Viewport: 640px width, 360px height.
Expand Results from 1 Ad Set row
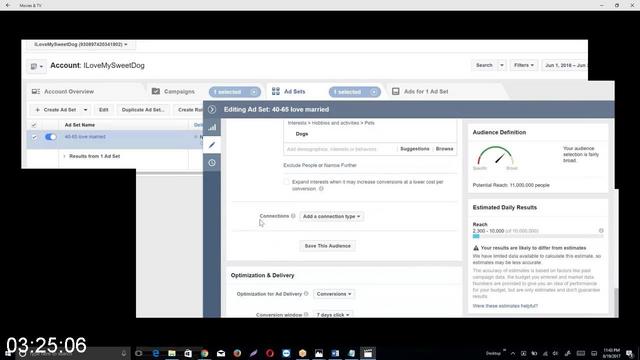[64, 156]
